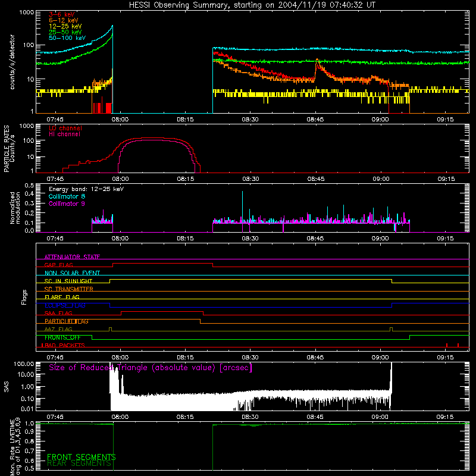
Task: Click the 'counts/s/detector' axis label
Action: pos(12,62)
